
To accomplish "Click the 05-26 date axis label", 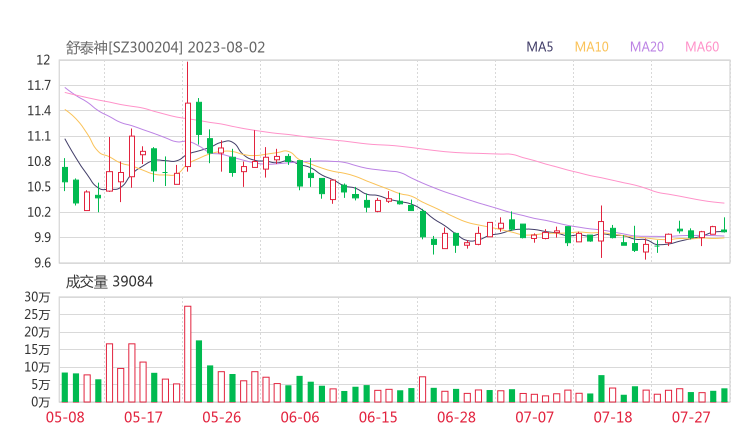I will (x=221, y=417).
